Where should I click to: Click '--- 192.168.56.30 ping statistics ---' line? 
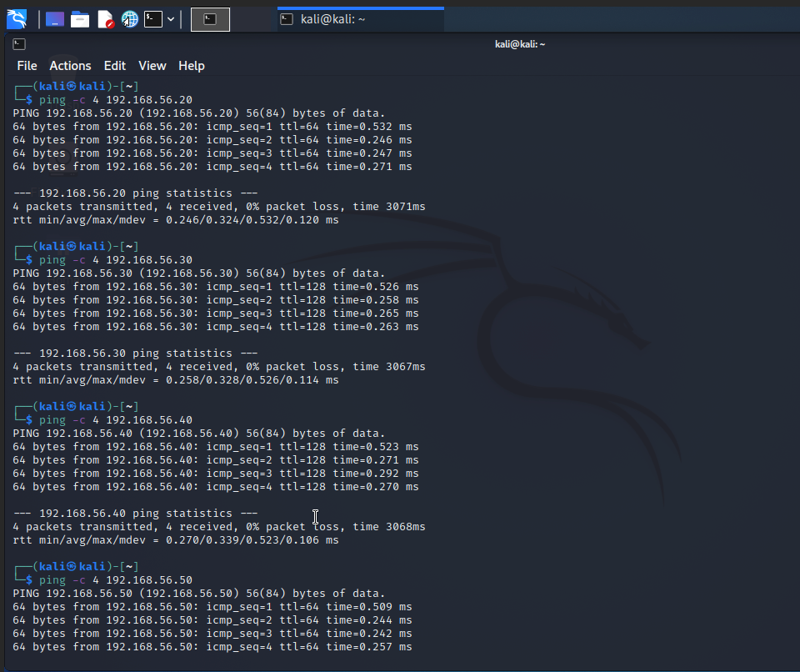pos(135,354)
